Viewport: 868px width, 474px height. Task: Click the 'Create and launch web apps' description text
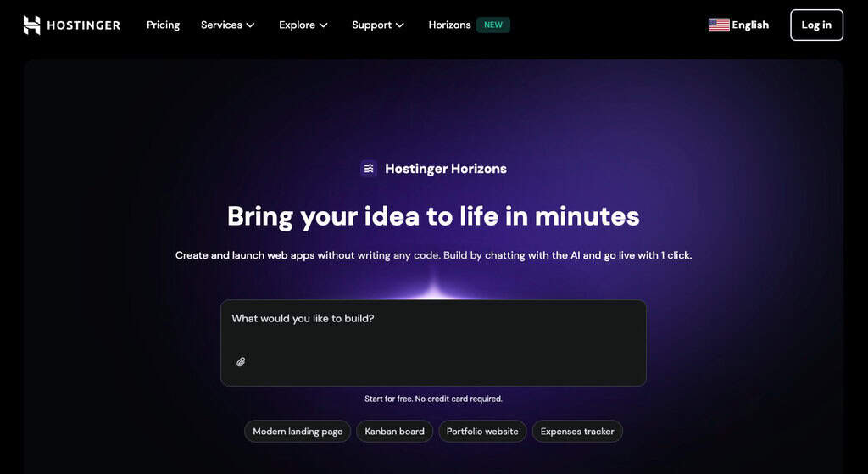433,255
